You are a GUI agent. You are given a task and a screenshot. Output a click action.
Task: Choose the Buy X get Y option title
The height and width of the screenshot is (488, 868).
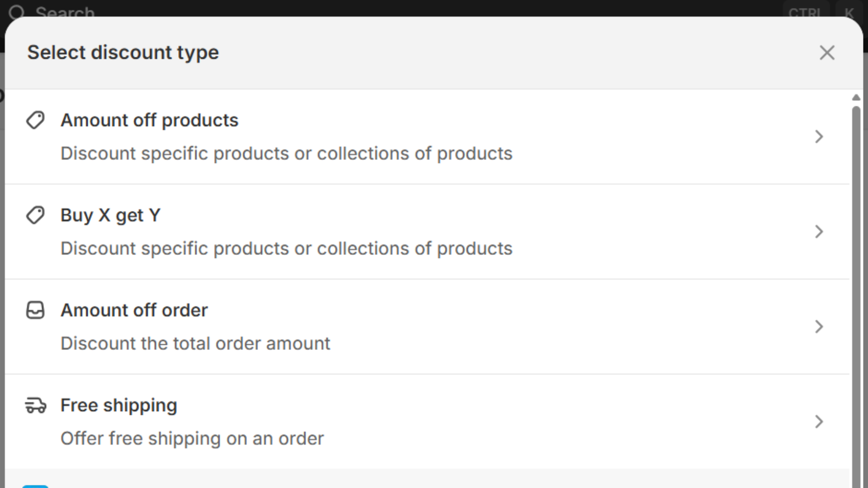coord(110,215)
